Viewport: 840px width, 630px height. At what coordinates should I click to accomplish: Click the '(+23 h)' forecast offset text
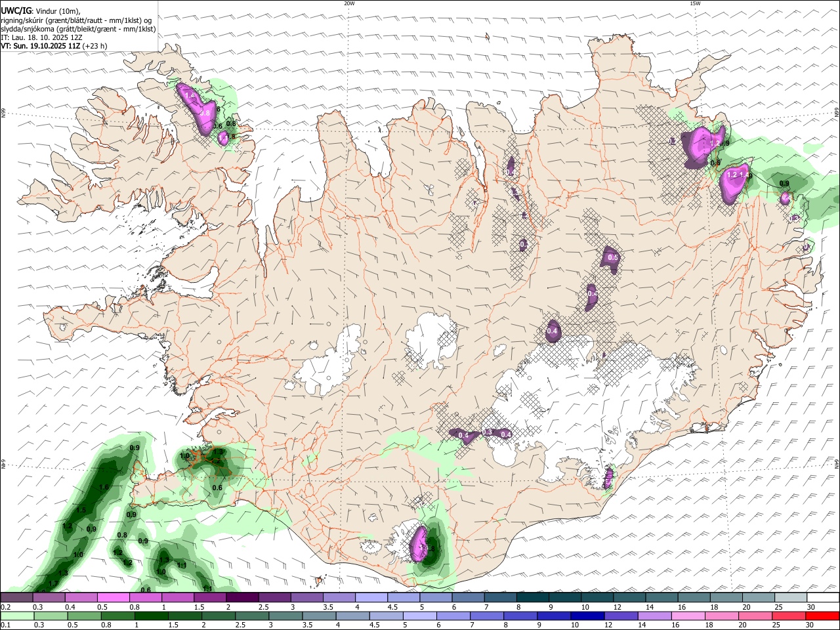[95, 46]
